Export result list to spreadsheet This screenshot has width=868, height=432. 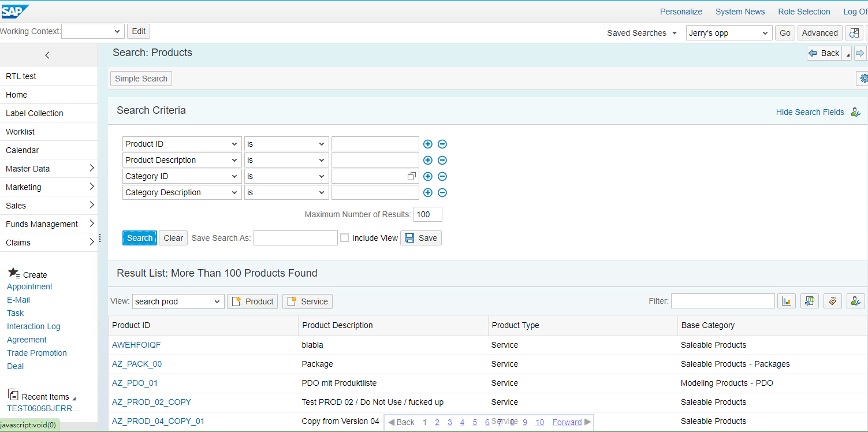tap(810, 301)
